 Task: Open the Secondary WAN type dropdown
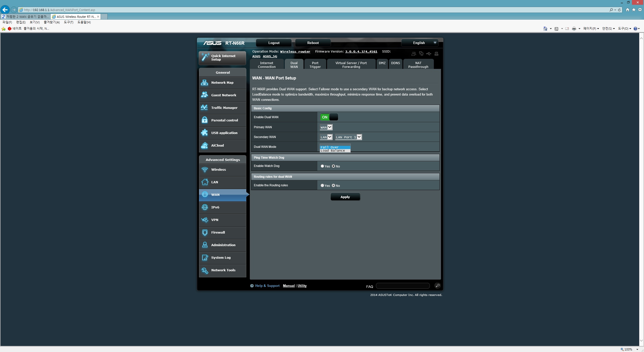pos(326,137)
